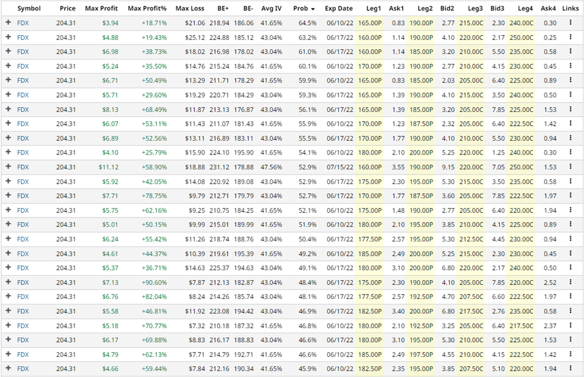Image resolution: width=588 pixels, height=377 pixels.
Task: Click the three dots for the $11.12 profit row
Action: [570, 167]
